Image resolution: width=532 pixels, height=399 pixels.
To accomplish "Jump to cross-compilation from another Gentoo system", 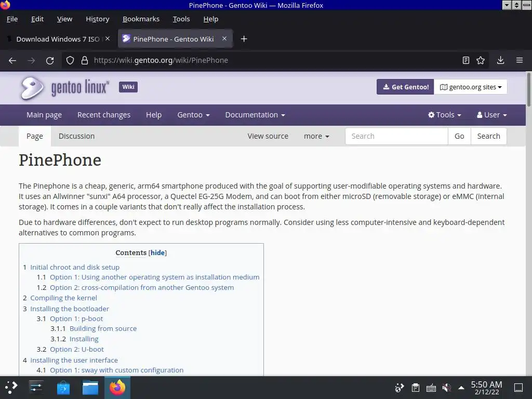I will coord(142,288).
